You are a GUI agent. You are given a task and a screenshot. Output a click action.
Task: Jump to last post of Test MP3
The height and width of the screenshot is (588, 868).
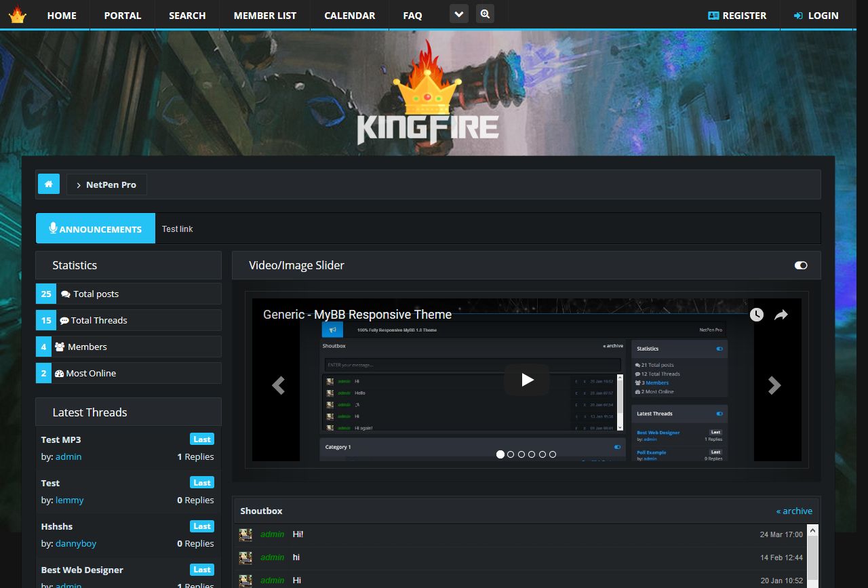pyautogui.click(x=202, y=439)
